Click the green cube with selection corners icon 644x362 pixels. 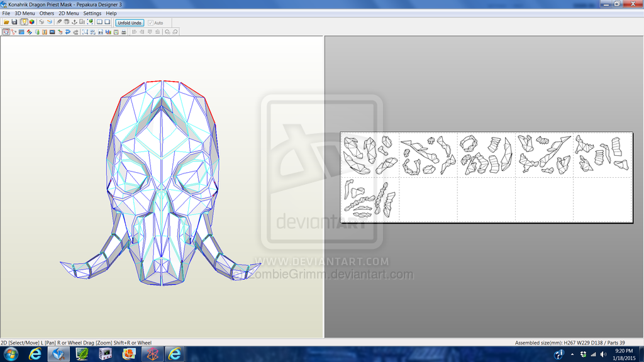(x=90, y=22)
